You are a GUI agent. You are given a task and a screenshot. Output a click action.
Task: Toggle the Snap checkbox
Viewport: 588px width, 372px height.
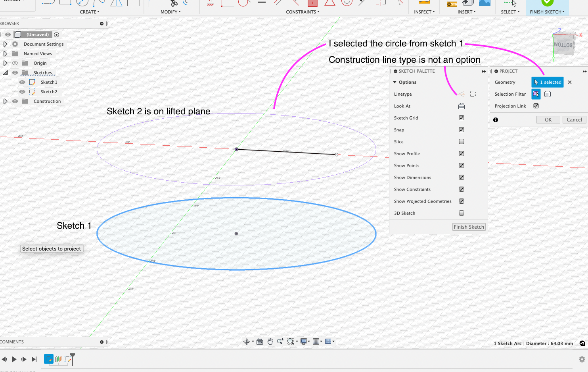[x=462, y=130]
